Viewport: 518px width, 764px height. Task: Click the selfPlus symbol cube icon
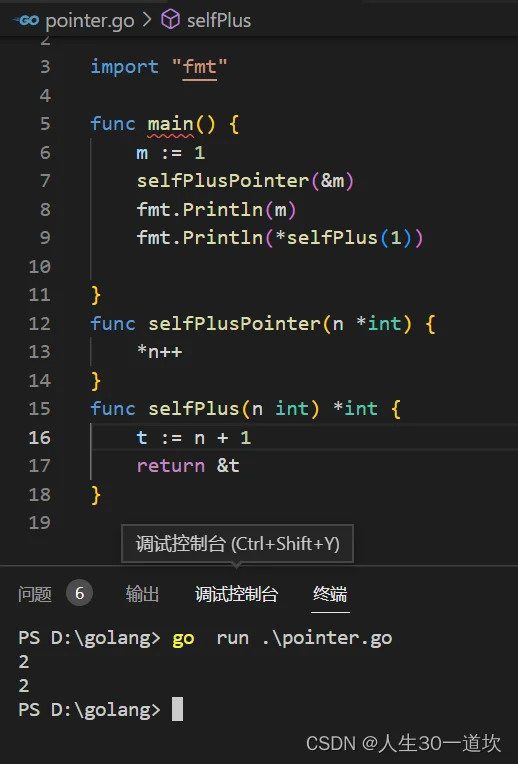pyautogui.click(x=171, y=20)
